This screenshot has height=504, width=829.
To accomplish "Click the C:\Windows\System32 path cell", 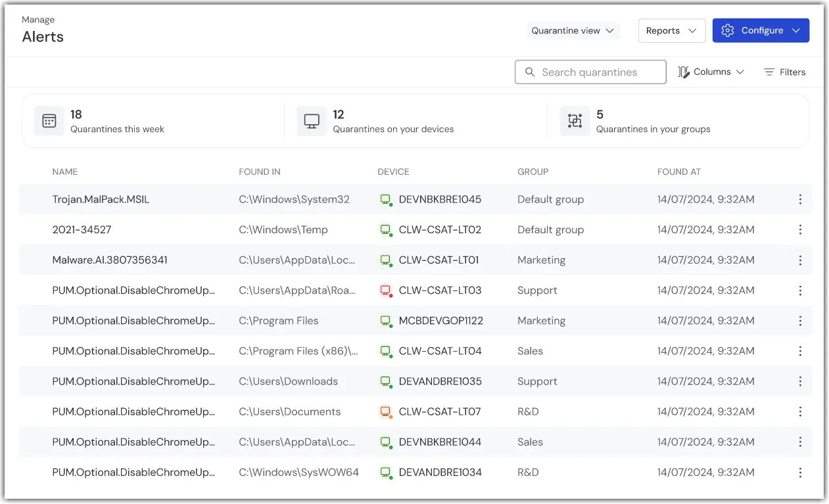I will (x=294, y=199).
